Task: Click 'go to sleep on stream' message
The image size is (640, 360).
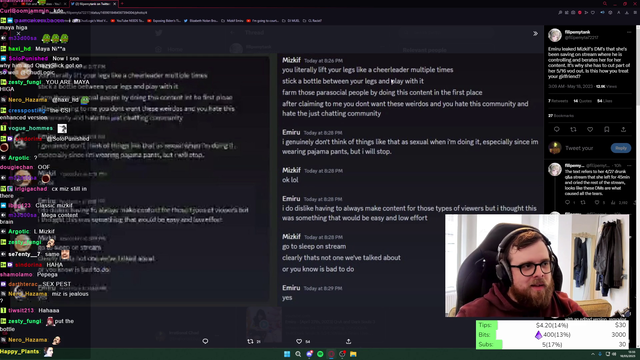Action: (x=314, y=247)
